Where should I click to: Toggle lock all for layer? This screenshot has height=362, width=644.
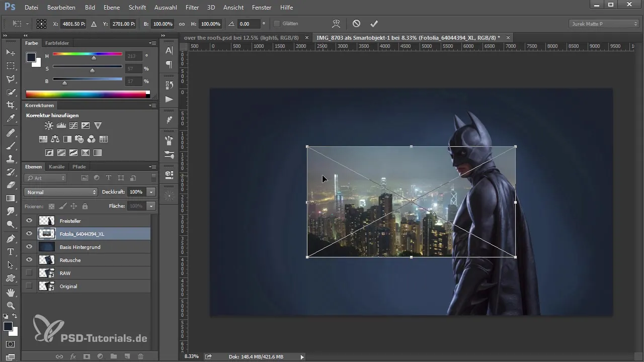85,206
